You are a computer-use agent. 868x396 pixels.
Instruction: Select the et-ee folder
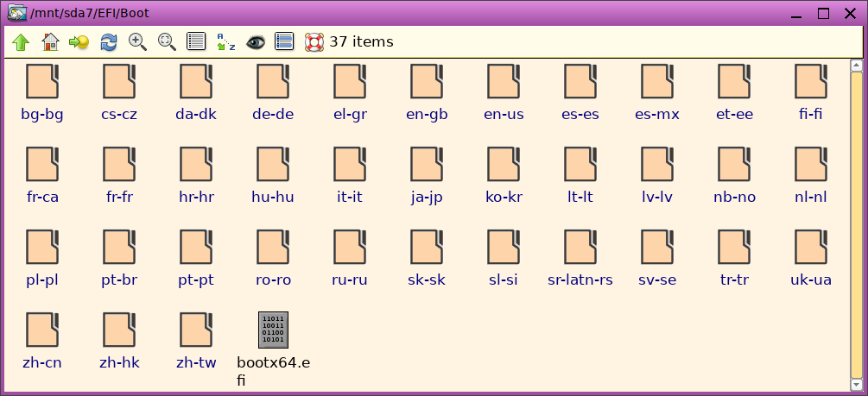coord(734,91)
